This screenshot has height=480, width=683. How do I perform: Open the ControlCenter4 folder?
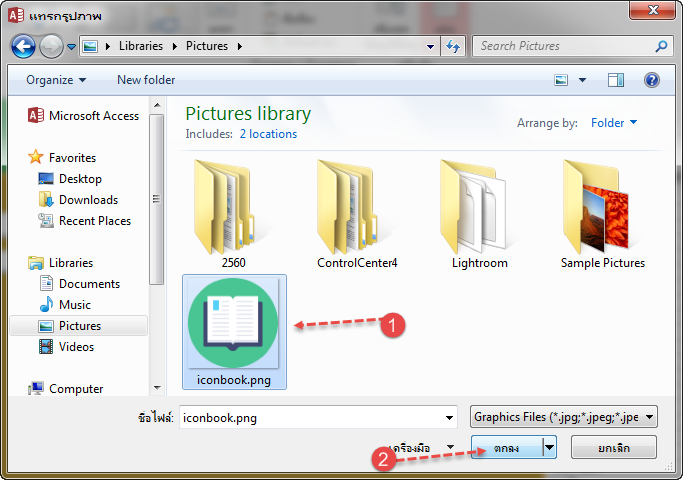357,212
